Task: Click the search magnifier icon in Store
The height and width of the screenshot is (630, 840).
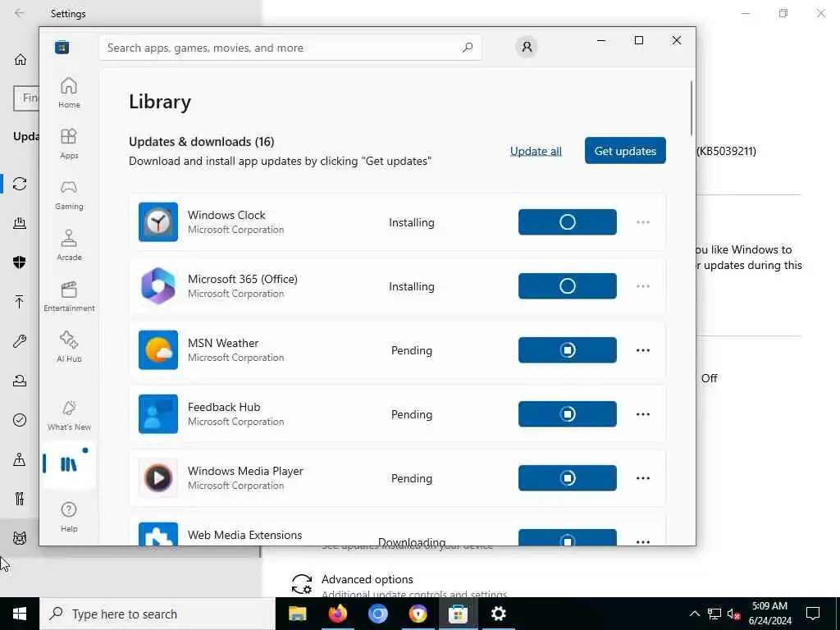Action: click(x=467, y=48)
